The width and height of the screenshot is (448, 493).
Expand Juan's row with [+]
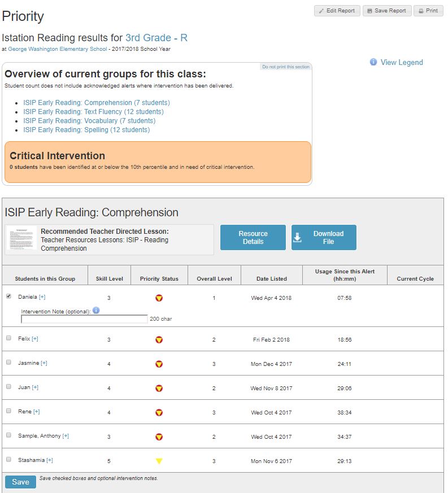(x=35, y=387)
